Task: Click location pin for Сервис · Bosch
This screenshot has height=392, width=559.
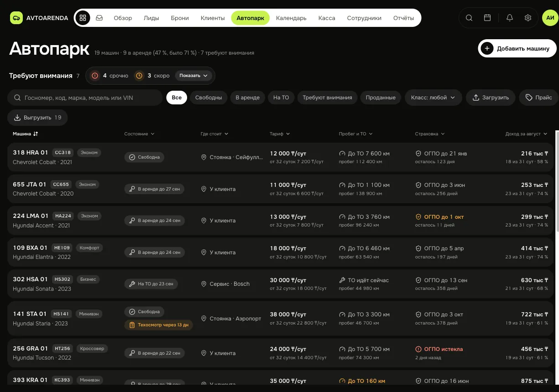Action: (x=204, y=284)
